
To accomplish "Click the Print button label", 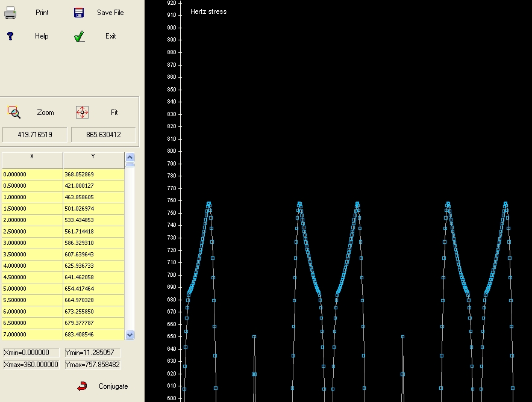I will pyautogui.click(x=42, y=13).
